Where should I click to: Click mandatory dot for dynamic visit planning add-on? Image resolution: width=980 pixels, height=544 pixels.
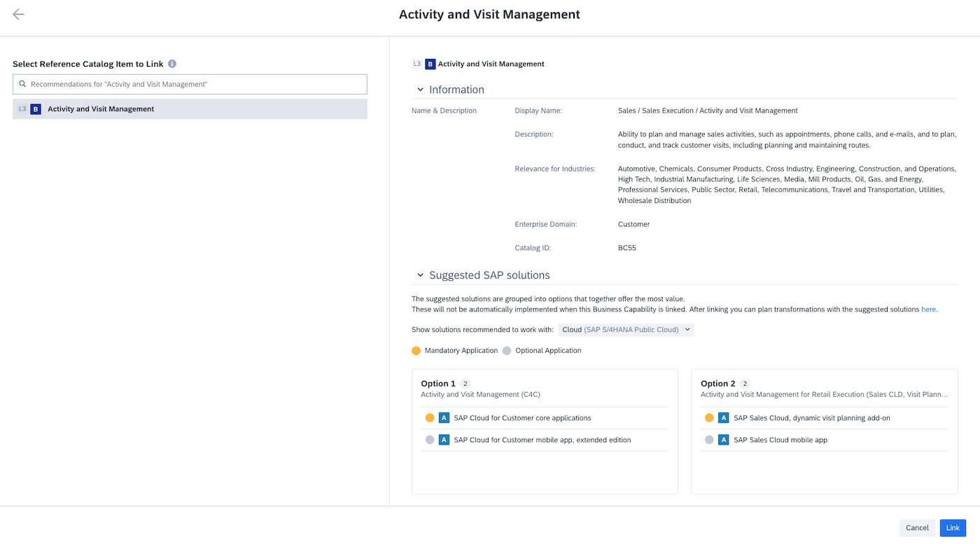(709, 418)
